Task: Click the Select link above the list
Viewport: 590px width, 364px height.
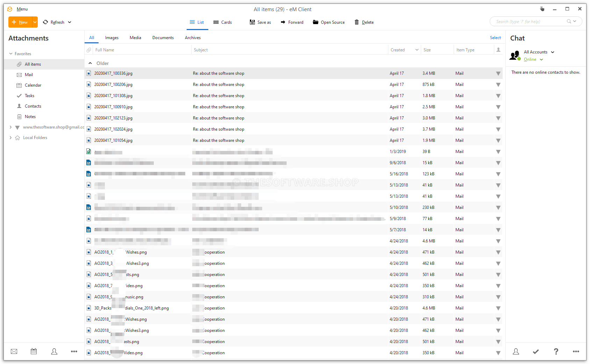Action: click(x=495, y=37)
